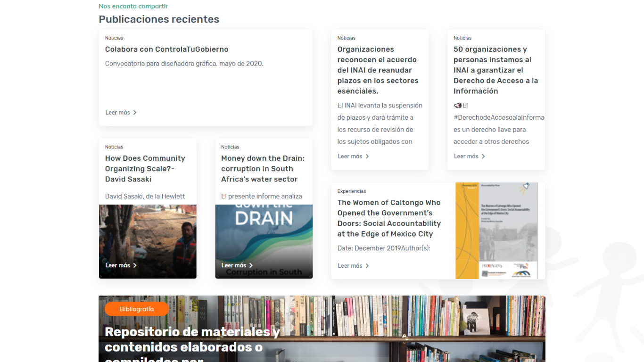Click chevron next to Colabora card's Leer más

135,113
